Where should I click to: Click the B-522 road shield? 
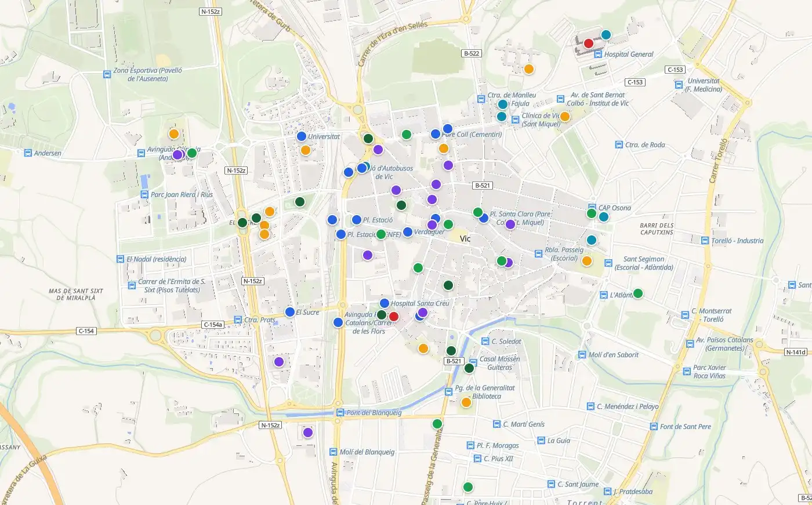472,53
